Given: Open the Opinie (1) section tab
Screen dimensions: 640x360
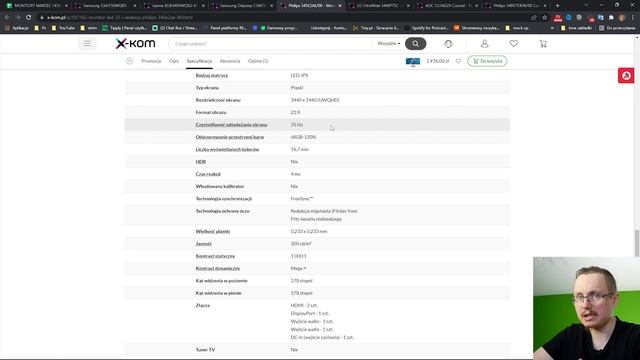Looking at the screenshot, I should [x=258, y=61].
